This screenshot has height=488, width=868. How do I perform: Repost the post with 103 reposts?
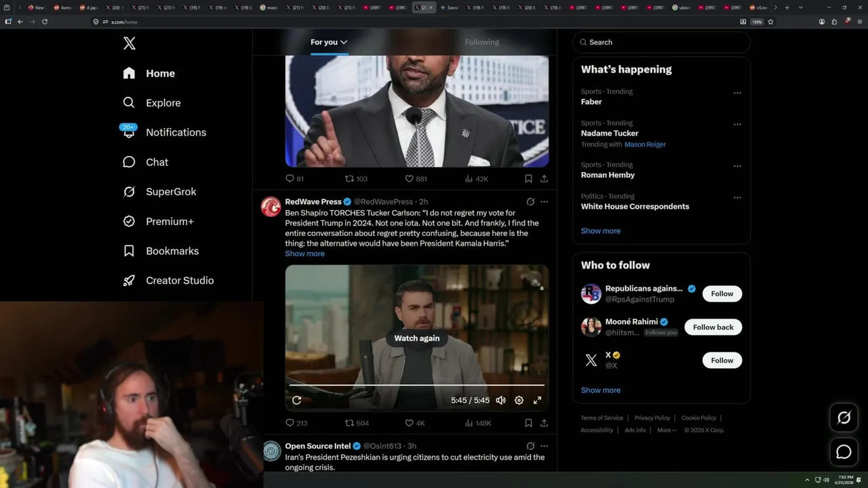[356, 179]
